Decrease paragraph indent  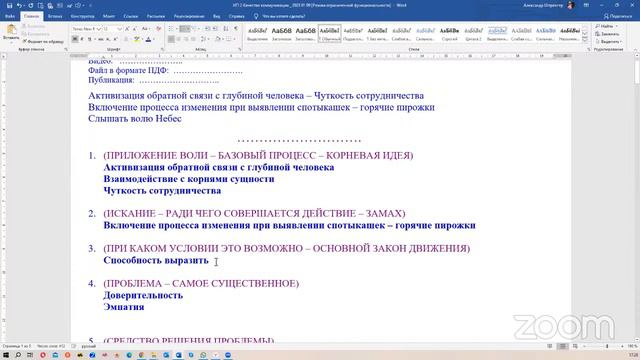click(x=208, y=29)
